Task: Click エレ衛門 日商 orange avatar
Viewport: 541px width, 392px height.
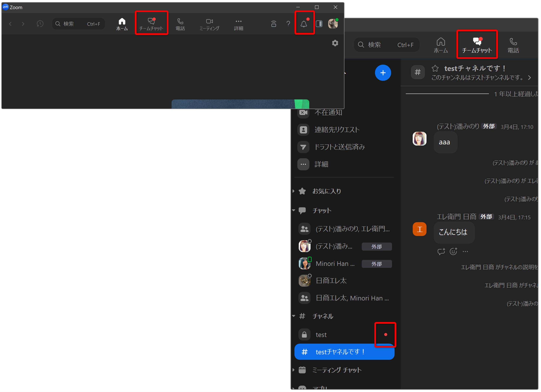Action: pos(419,229)
